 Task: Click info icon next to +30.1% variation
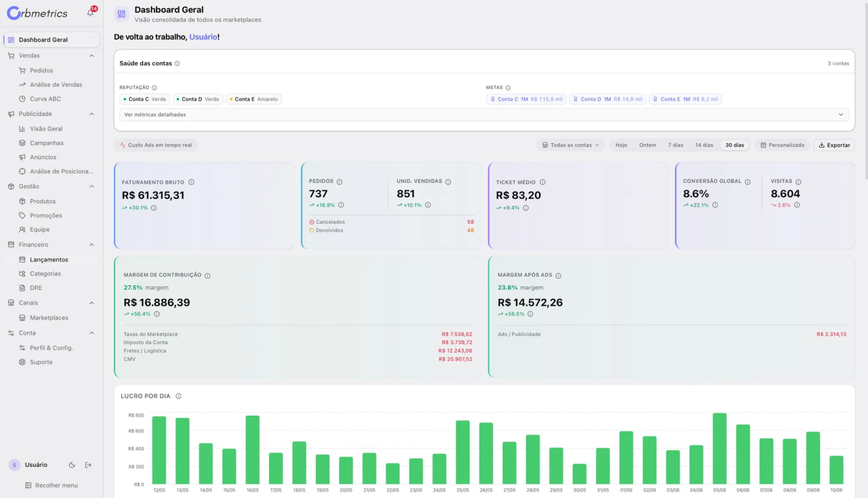click(x=154, y=208)
